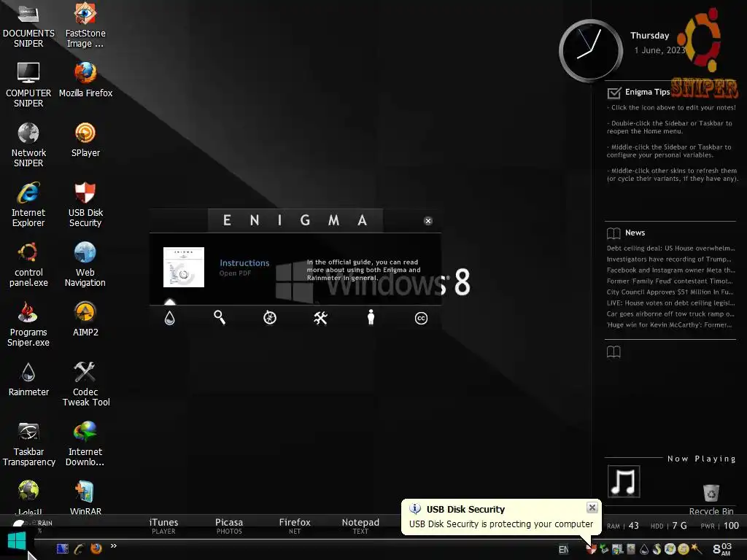Image resolution: width=747 pixels, height=560 pixels.
Task: Open AIMP2 desktop icon
Action: click(x=85, y=319)
